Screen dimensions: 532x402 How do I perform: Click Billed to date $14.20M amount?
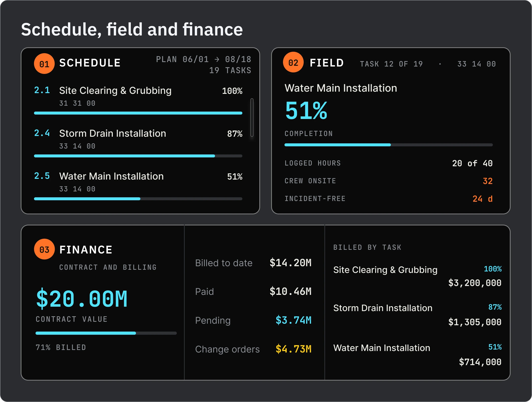point(290,263)
